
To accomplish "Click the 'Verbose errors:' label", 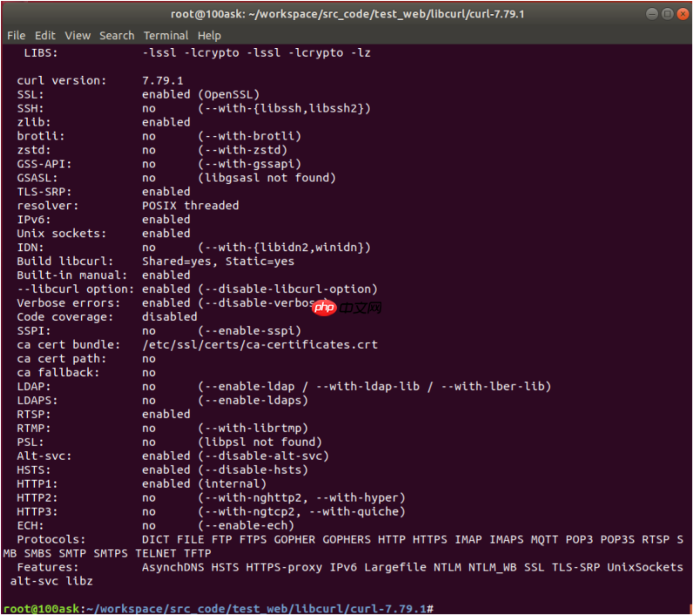I will 69,303.
